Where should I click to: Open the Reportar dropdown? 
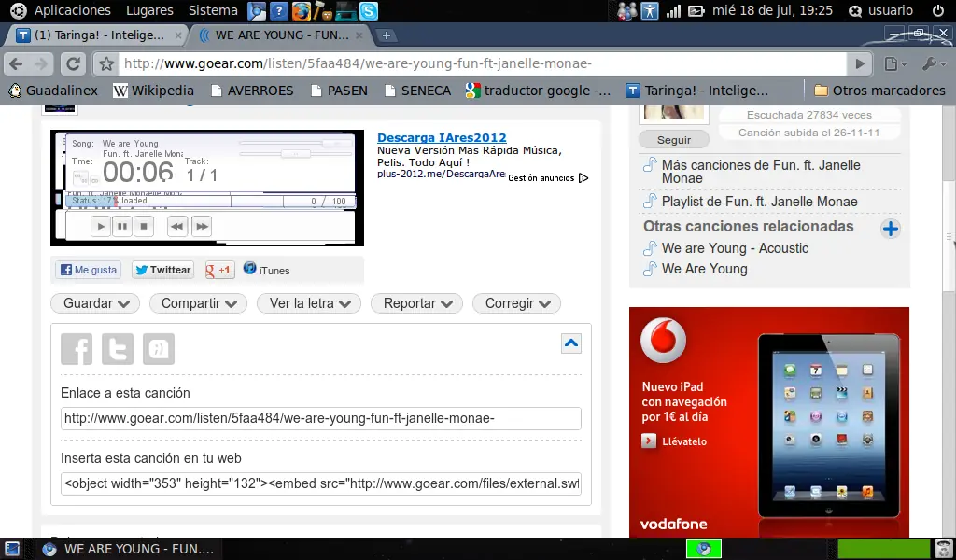point(417,303)
